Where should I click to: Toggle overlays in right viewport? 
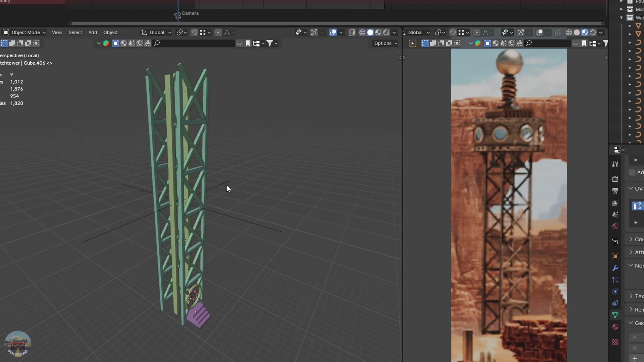pos(539,33)
